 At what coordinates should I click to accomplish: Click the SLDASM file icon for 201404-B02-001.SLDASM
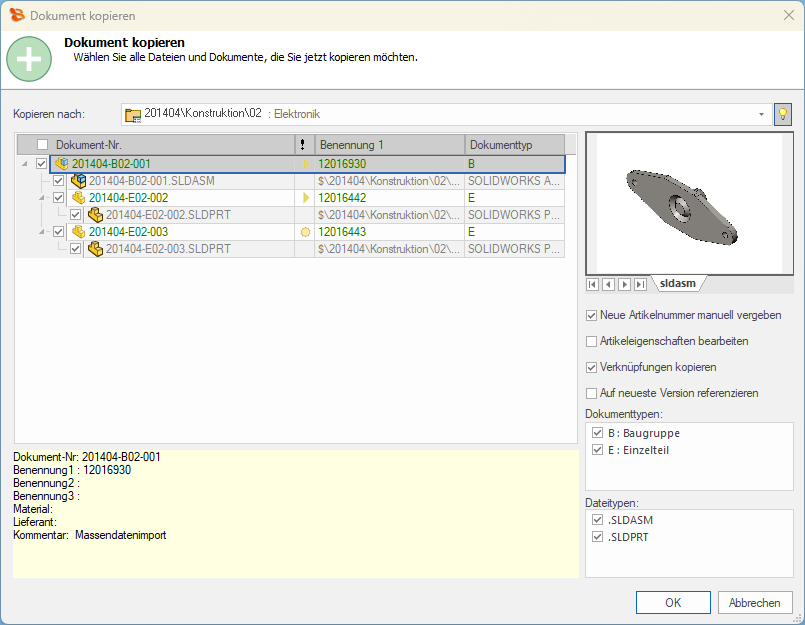79,181
